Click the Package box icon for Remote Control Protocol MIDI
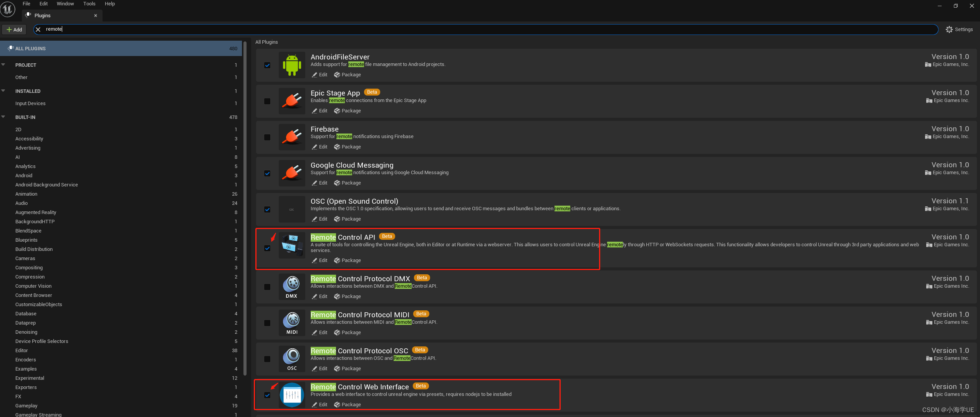Viewport: 980px width, 417px height. click(337, 333)
